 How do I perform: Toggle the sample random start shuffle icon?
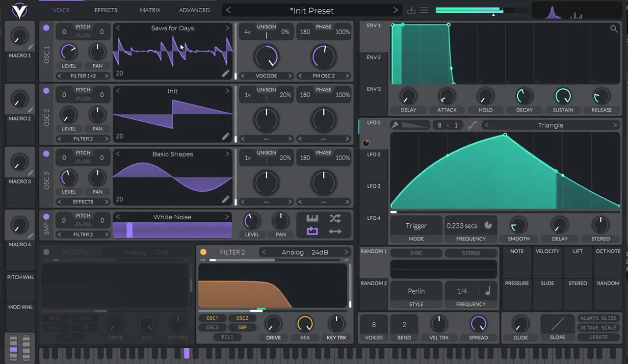pyautogui.click(x=335, y=218)
